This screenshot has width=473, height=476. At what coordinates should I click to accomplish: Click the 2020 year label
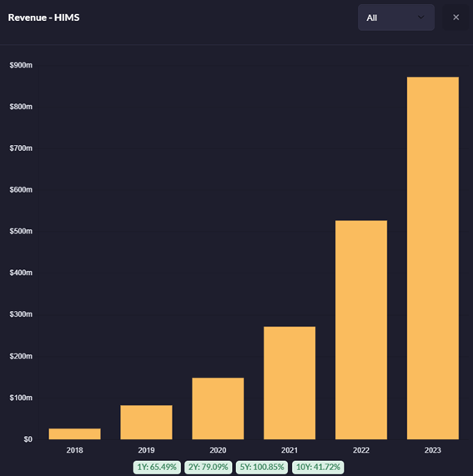[218, 450]
